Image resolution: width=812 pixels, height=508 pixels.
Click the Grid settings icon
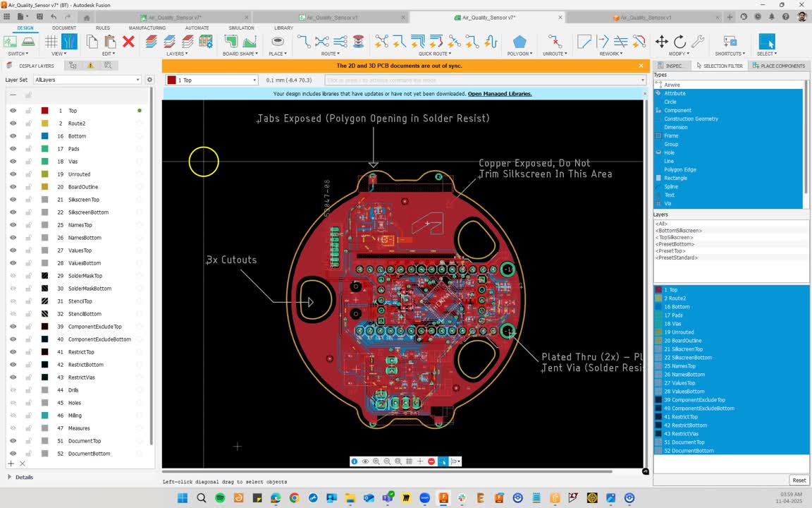coord(51,42)
